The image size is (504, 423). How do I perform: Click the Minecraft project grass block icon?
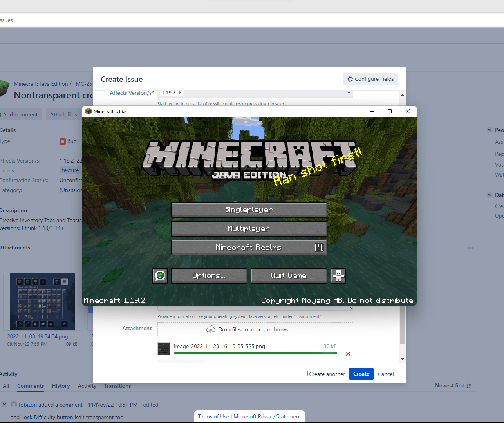tap(4, 88)
